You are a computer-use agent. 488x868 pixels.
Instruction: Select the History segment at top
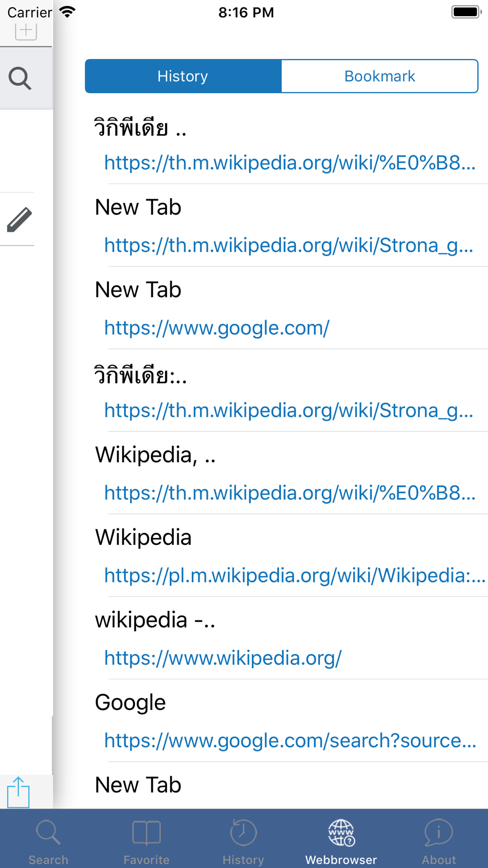(x=183, y=76)
